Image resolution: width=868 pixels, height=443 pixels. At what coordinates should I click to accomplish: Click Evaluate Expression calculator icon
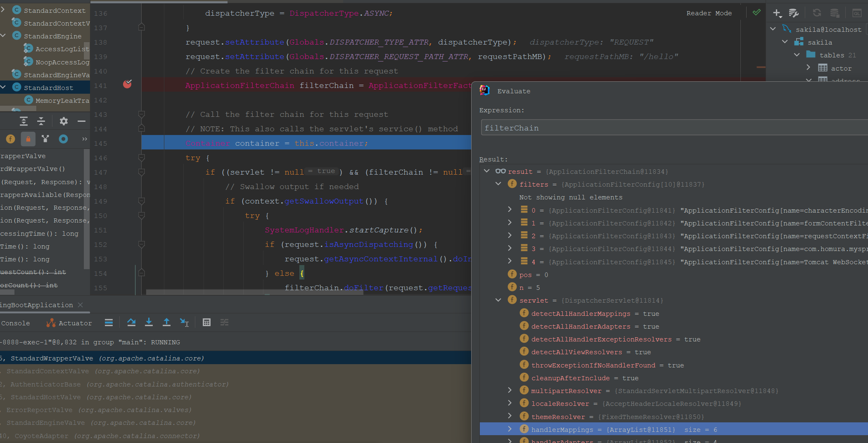[x=206, y=322]
